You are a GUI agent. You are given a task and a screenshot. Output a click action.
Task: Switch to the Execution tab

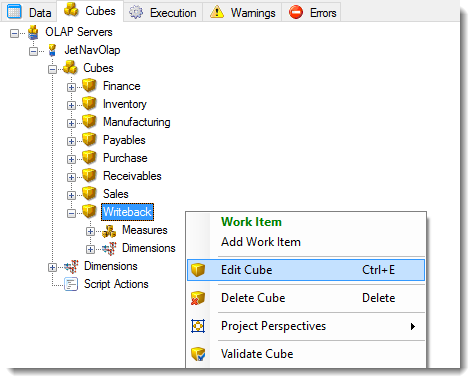click(163, 12)
